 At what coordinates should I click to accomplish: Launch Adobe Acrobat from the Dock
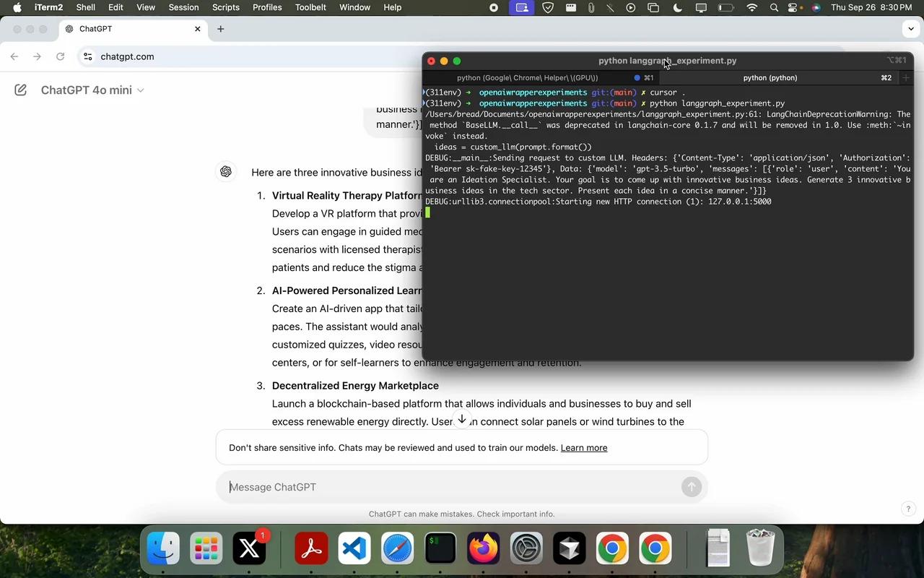click(x=309, y=549)
